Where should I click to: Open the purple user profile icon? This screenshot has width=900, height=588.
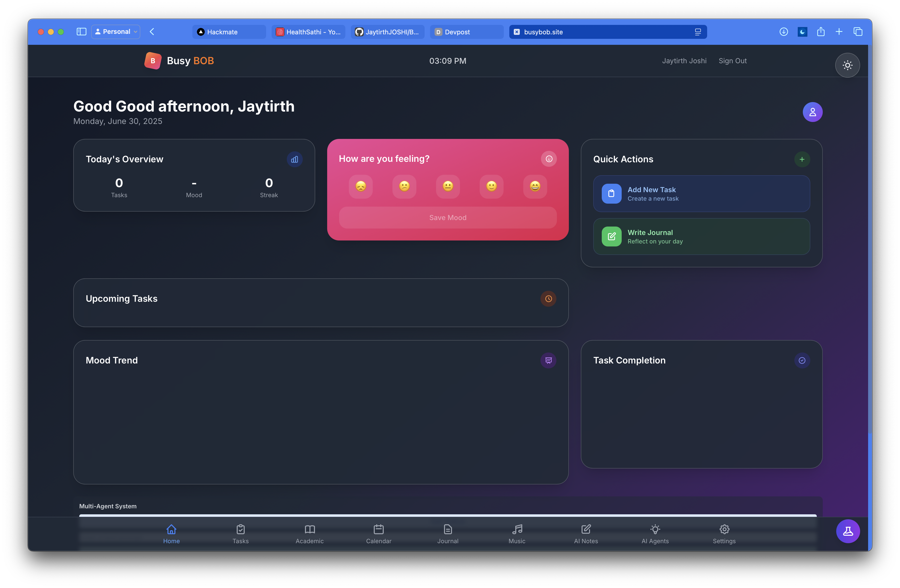coord(812,112)
